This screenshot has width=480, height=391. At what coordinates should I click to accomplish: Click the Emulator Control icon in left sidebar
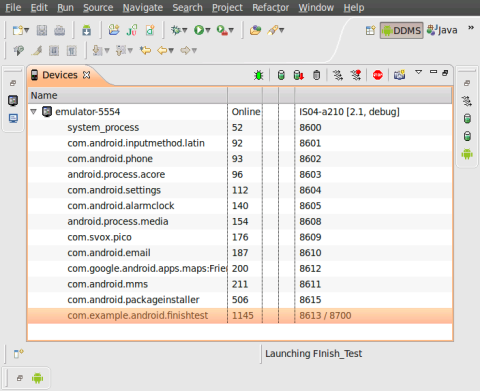(x=13, y=101)
